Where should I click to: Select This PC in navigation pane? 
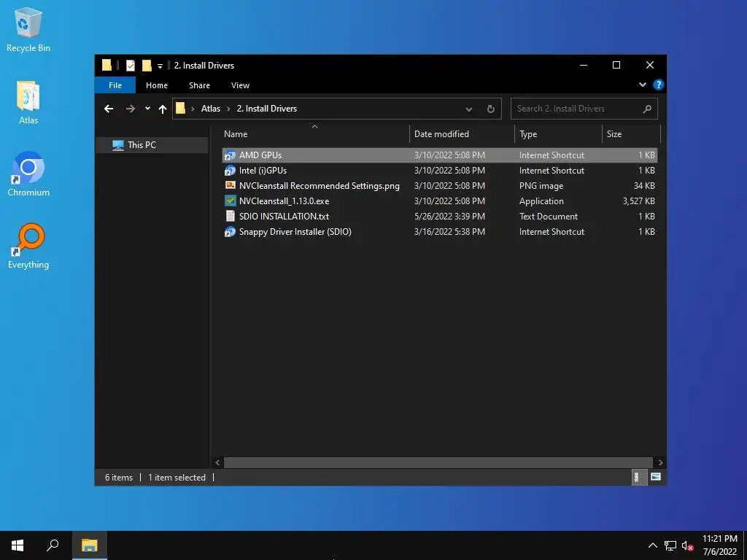[152, 145]
